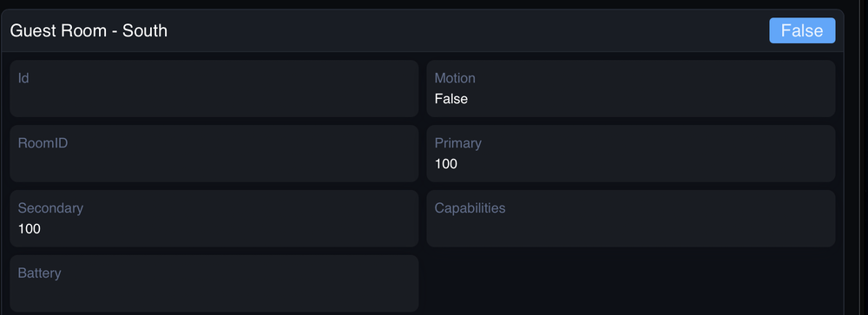This screenshot has height=315, width=868.
Task: Click the Id label text
Action: click(x=23, y=78)
